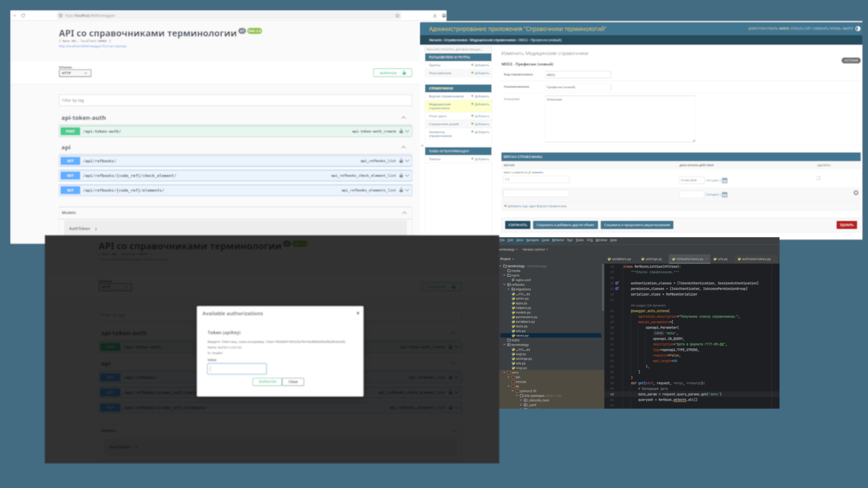Open calendar icon for version 1.2 start date
The width and height of the screenshot is (868, 488).
point(725,180)
